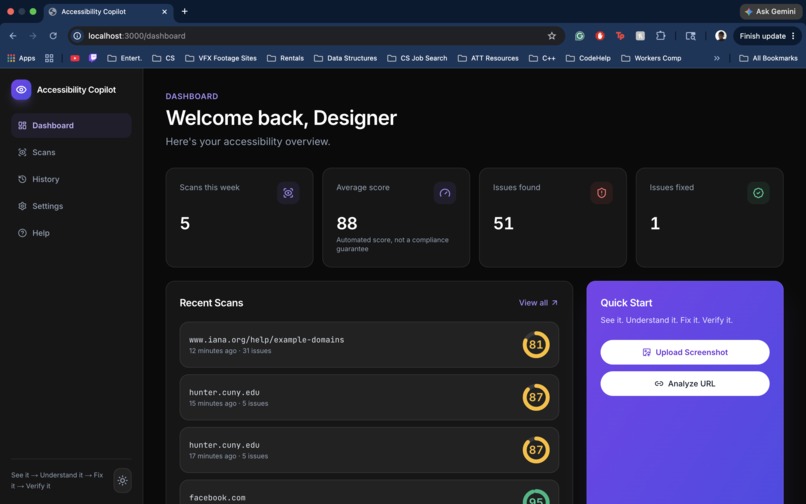This screenshot has width=806, height=504.
Task: Click the Scans this week value 5
Action: click(x=185, y=223)
